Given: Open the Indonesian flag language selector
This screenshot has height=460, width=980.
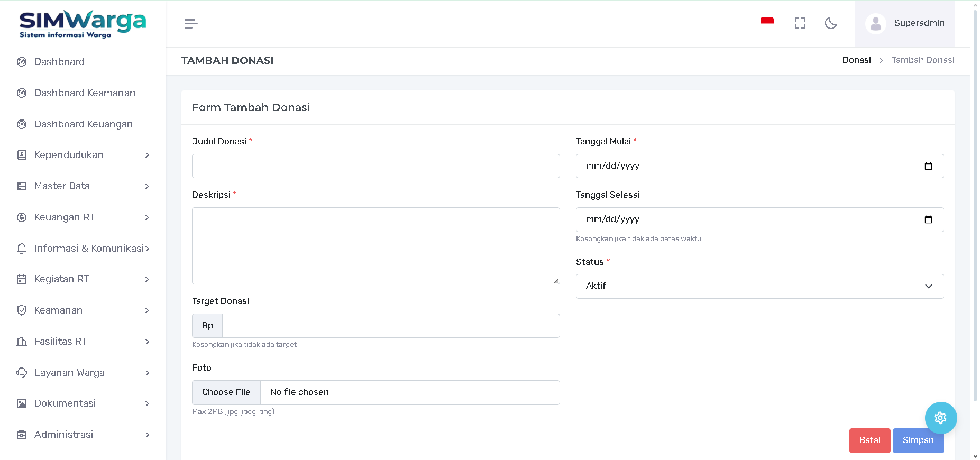Looking at the screenshot, I should click(x=767, y=22).
